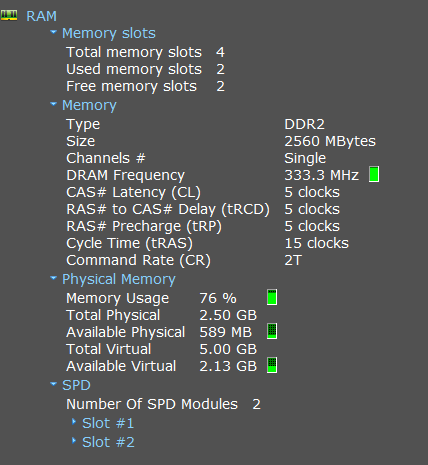
Task: Click the green RAM module icon
Action: [9, 15]
